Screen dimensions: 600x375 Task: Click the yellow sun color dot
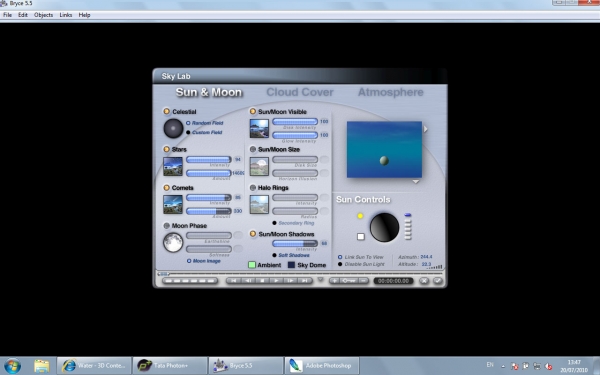pyautogui.click(x=360, y=216)
